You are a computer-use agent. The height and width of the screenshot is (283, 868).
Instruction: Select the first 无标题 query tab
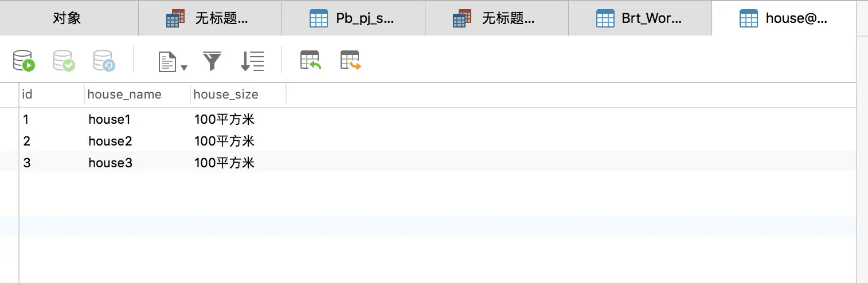tap(210, 18)
